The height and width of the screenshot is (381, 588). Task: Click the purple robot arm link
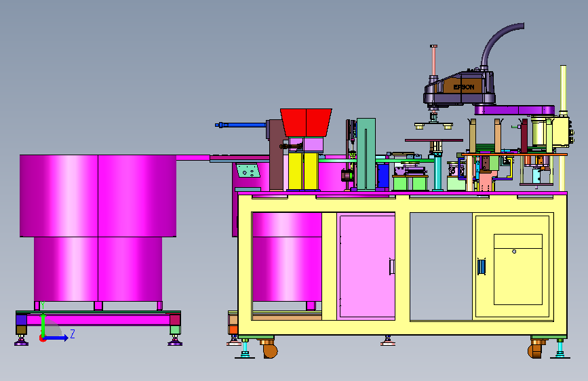click(x=514, y=111)
